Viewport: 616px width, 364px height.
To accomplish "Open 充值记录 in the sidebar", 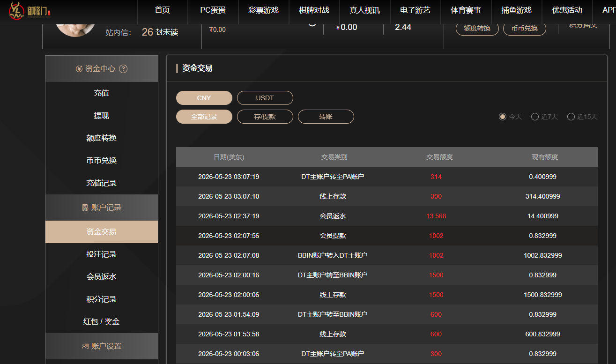I will click(102, 183).
